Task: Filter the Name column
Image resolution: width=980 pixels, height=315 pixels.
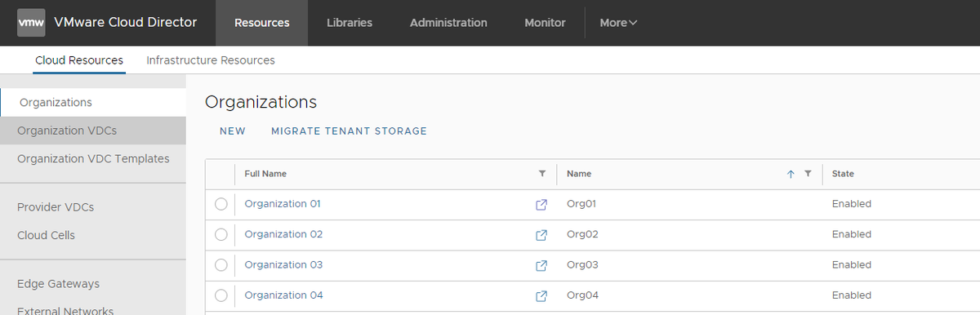Action: pyautogui.click(x=808, y=174)
